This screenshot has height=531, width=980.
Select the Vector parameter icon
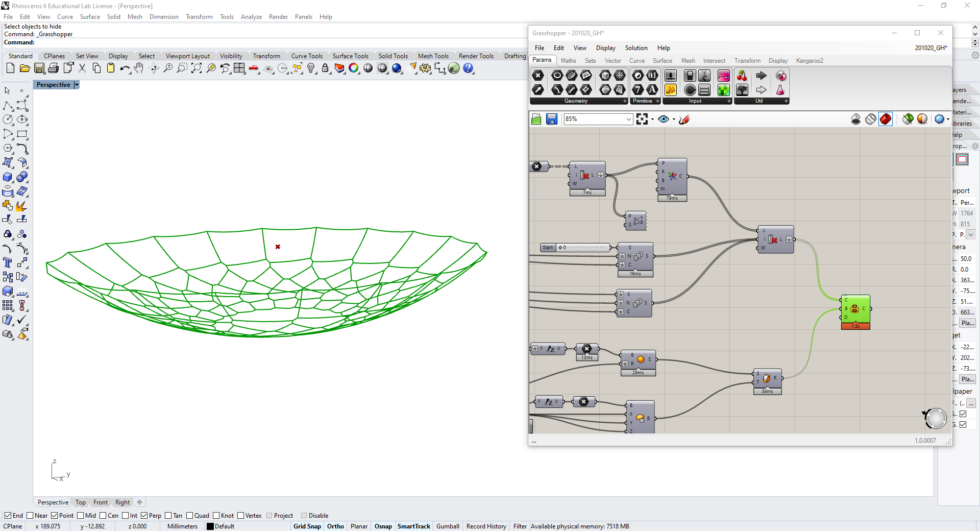point(538,90)
